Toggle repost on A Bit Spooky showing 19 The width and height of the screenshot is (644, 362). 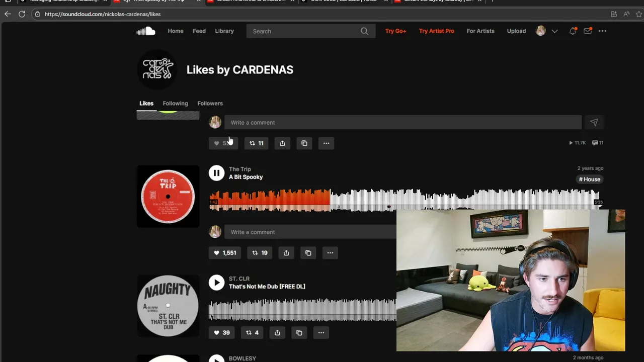pos(260,253)
